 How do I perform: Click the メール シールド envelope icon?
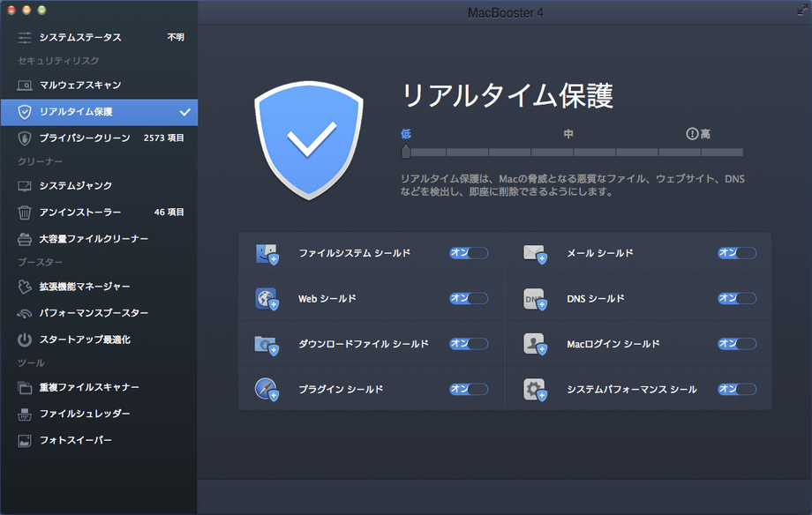point(536,254)
